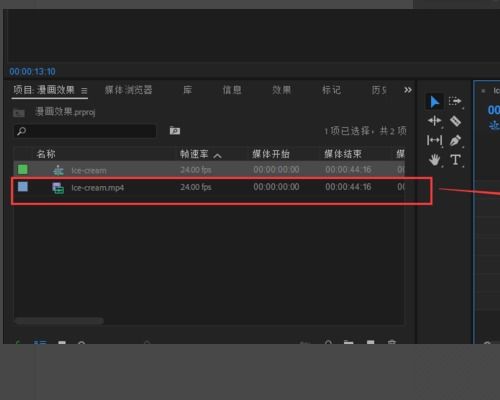This screenshot has height=400, width=500.
Task: Click green label swatch of Ice-cream sequence
Action: click(x=23, y=169)
